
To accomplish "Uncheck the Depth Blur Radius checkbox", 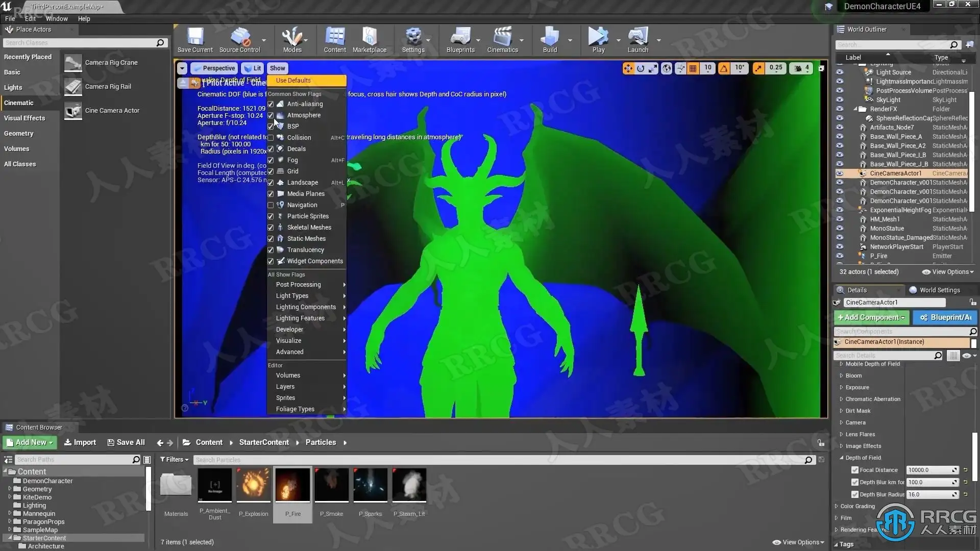I will point(855,494).
